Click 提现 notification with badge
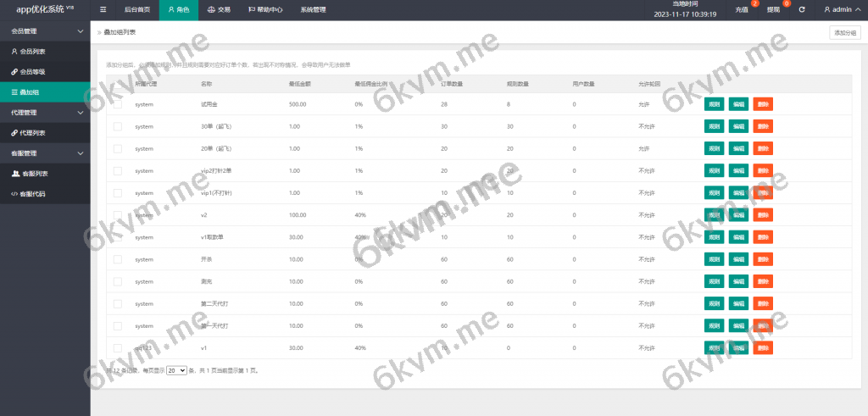 (775, 10)
